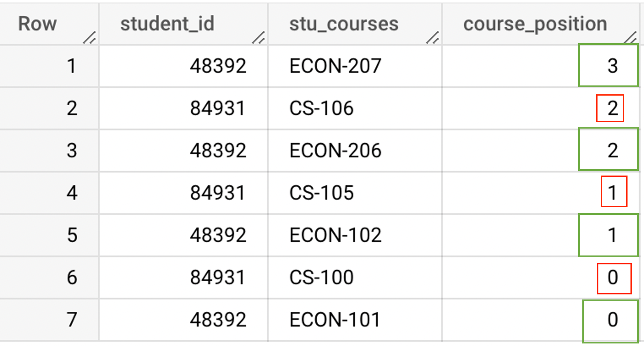Select course_position value 1 for ECON-102
Viewport: 644px width, 346px height.
(x=612, y=235)
